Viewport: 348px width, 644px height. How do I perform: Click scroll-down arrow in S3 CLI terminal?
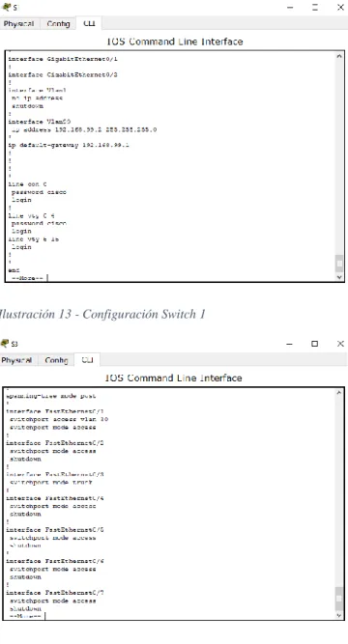(339, 615)
